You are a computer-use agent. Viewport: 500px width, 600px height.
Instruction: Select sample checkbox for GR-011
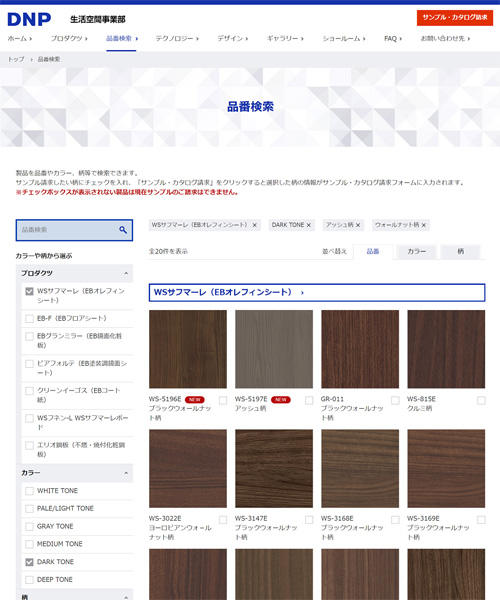(x=395, y=400)
